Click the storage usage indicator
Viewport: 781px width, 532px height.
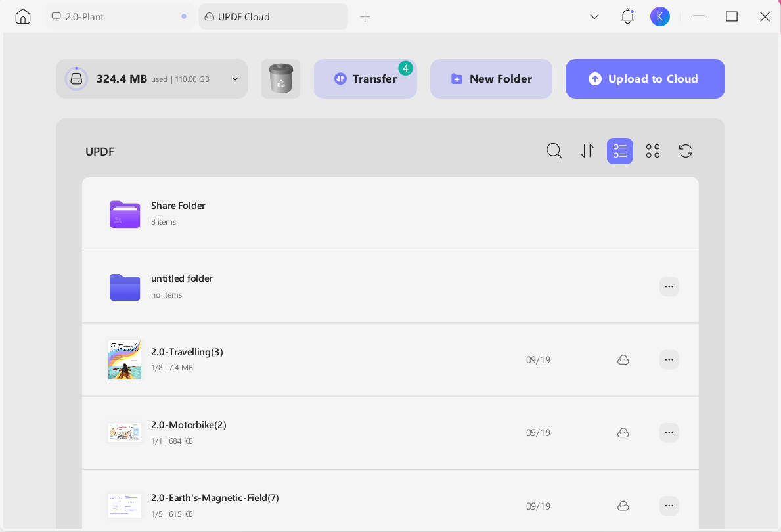tap(122, 79)
